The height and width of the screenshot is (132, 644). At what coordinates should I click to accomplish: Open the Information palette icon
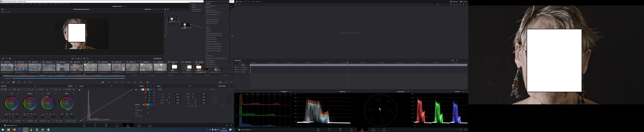pyautogui.click(x=232, y=82)
